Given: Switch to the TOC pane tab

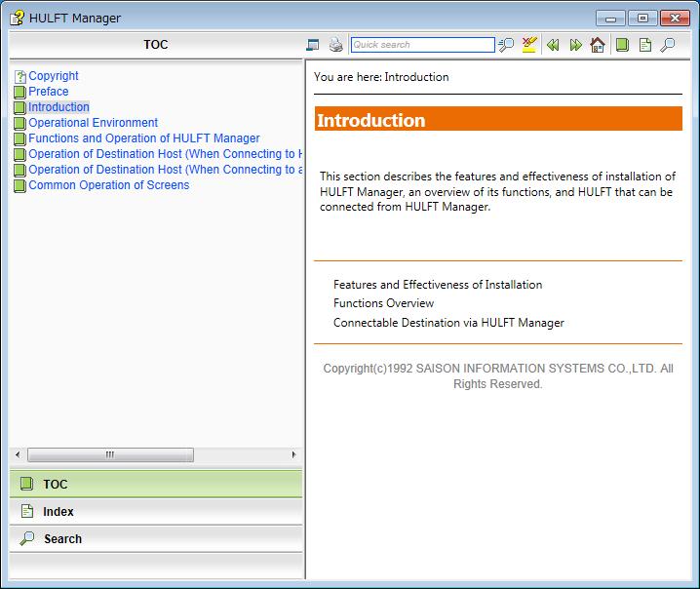Looking at the screenshot, I should click(156, 484).
